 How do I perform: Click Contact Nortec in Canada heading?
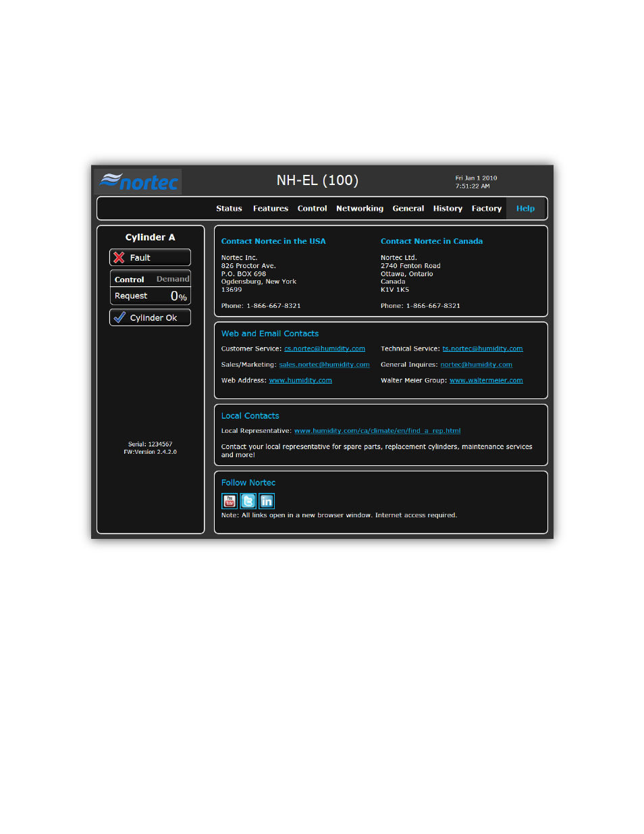click(431, 241)
